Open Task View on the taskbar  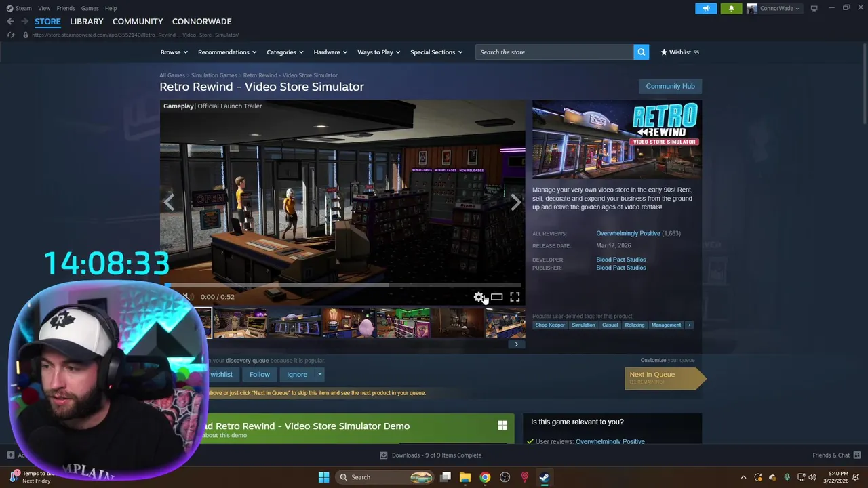(x=446, y=477)
